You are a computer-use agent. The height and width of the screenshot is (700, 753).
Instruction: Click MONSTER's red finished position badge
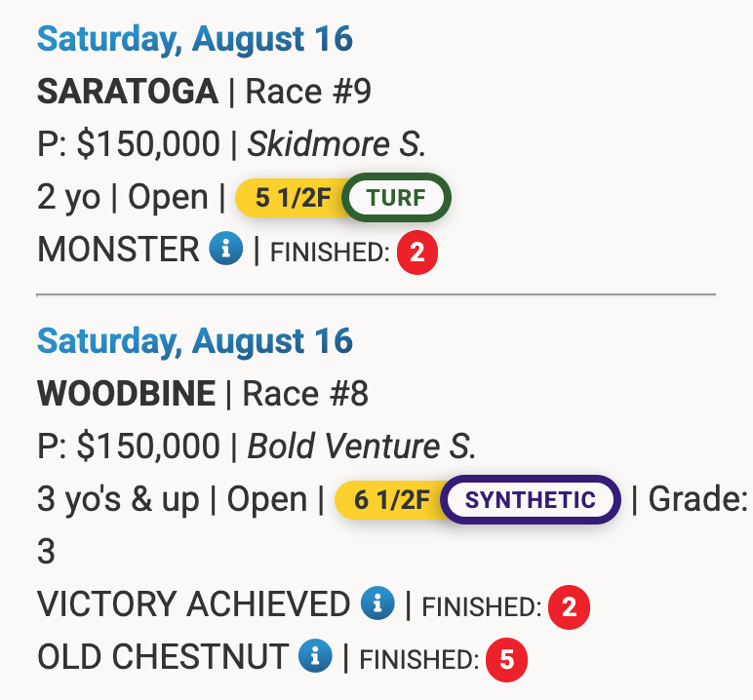coord(416,253)
